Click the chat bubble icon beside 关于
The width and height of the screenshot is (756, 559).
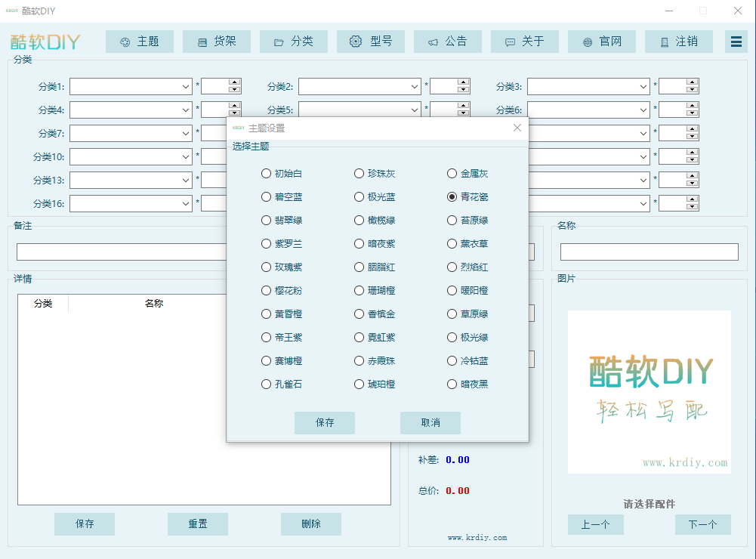pyautogui.click(x=510, y=42)
